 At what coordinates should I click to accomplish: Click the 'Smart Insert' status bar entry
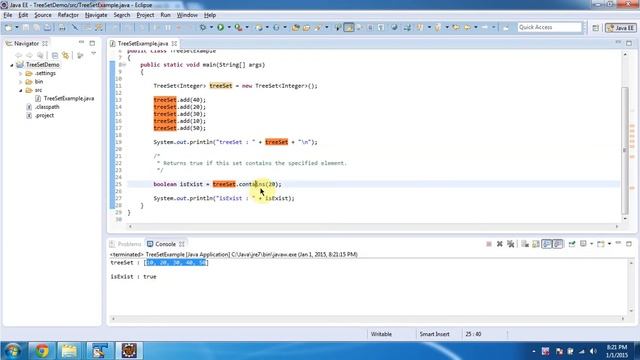pyautogui.click(x=434, y=334)
